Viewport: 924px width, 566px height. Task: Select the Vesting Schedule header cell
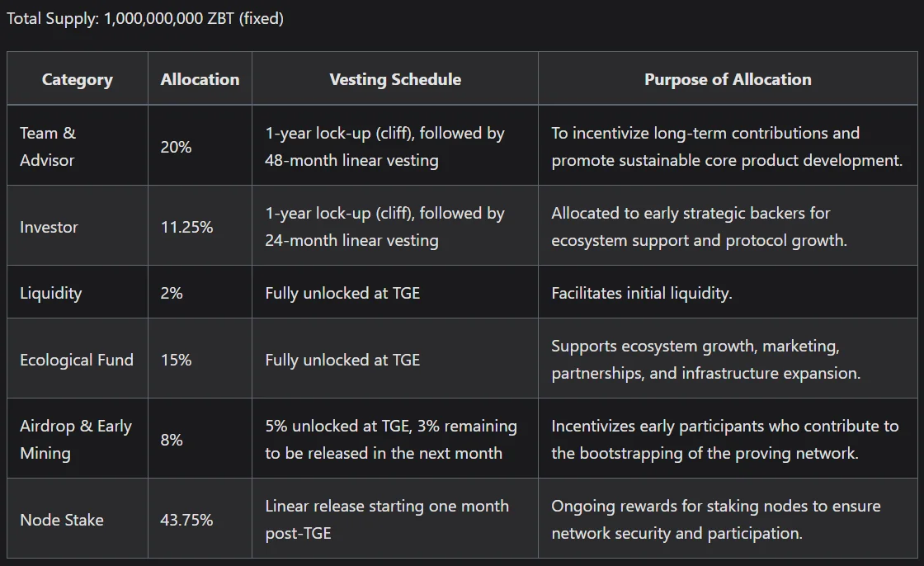point(395,79)
